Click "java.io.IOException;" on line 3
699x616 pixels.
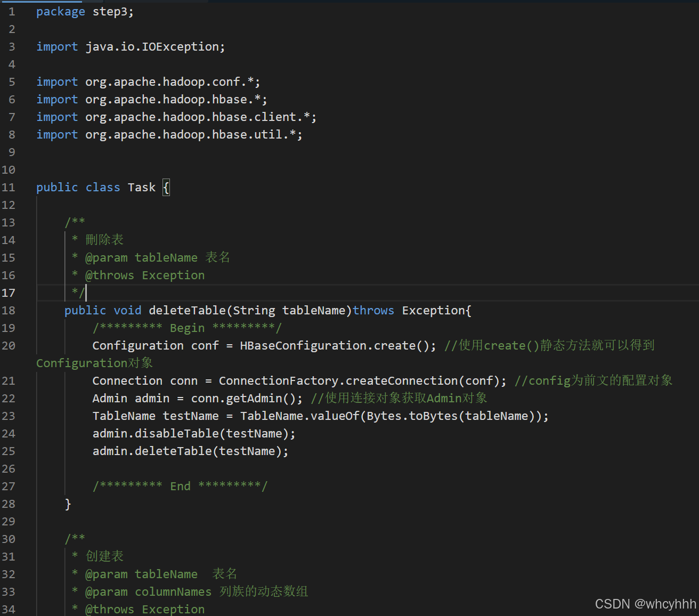pyautogui.click(x=156, y=47)
